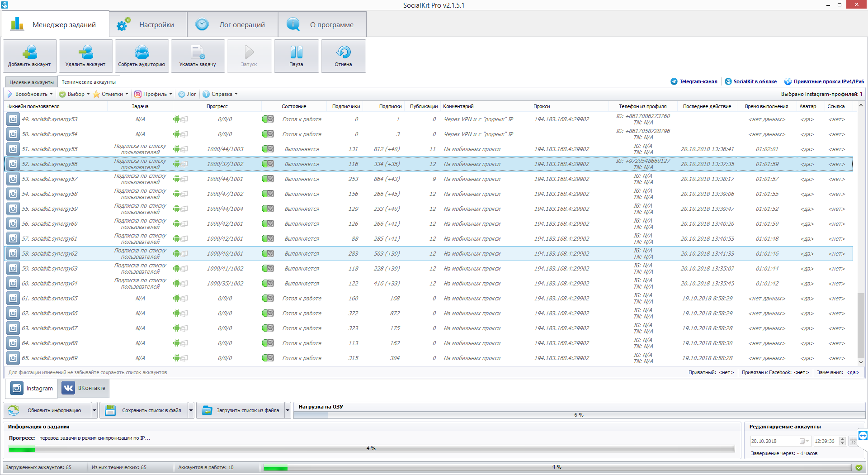The width and height of the screenshot is (868, 475).
Task: Click Загрузить список из файла button
Action: point(241,411)
